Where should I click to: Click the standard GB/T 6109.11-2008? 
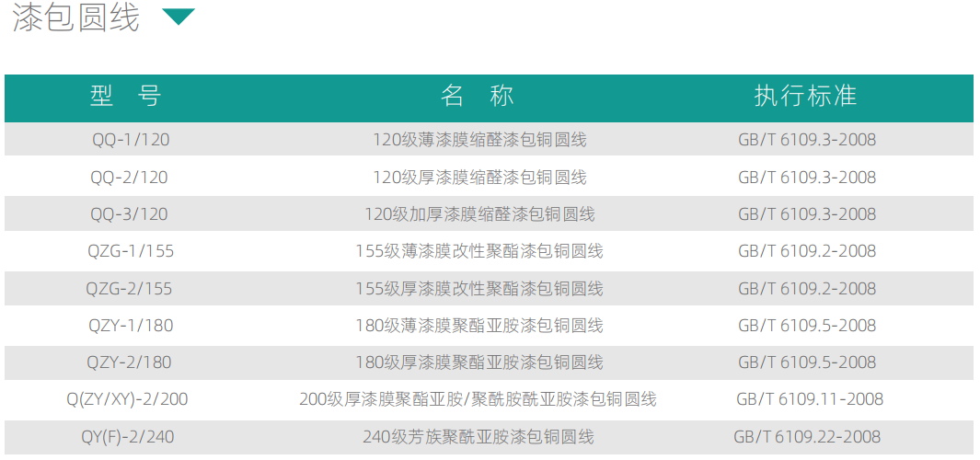809,399
